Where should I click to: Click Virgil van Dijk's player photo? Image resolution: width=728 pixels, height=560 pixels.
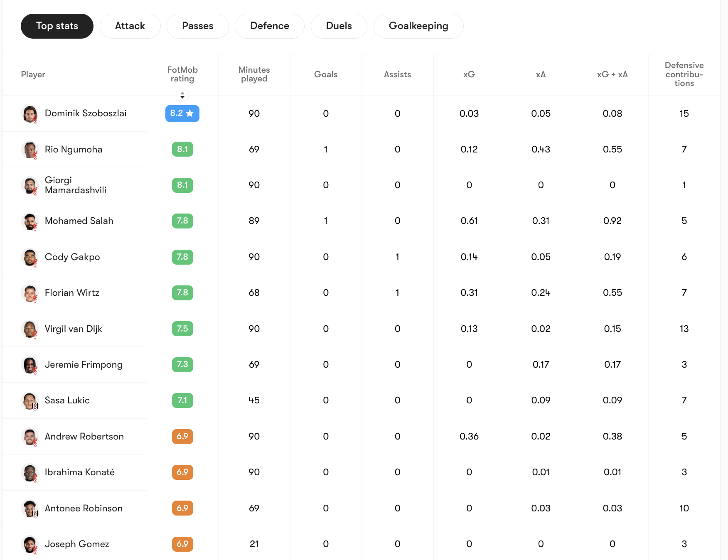[30, 329]
